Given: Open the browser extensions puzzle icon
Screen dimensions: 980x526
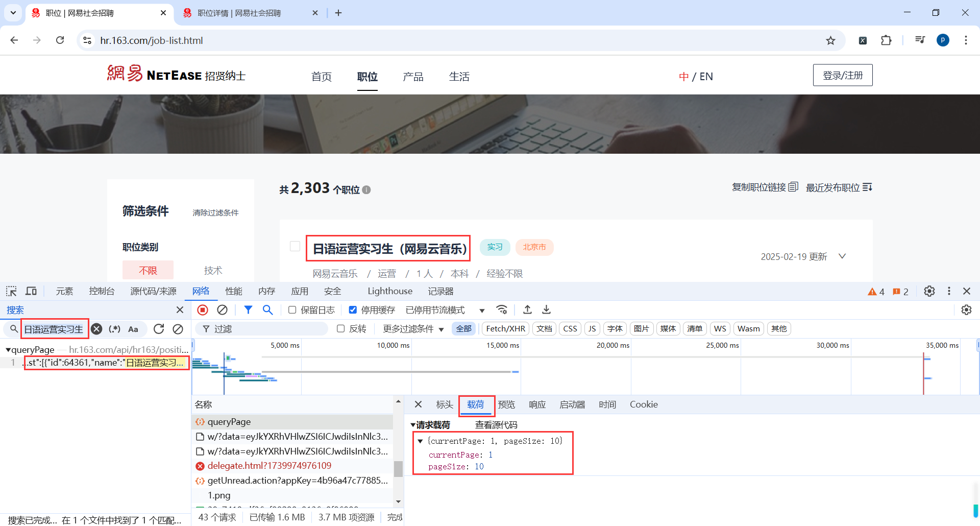Looking at the screenshot, I should (x=886, y=40).
